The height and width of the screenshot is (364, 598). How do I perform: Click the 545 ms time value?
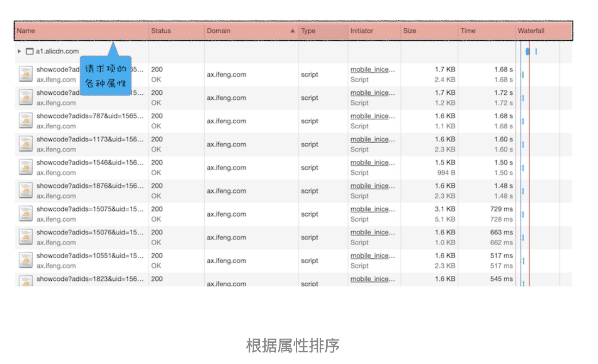(x=501, y=279)
